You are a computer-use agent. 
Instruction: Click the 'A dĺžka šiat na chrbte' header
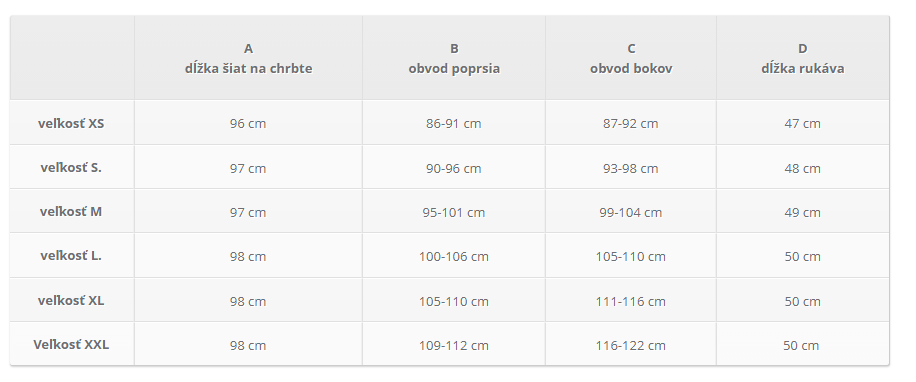[248, 58]
